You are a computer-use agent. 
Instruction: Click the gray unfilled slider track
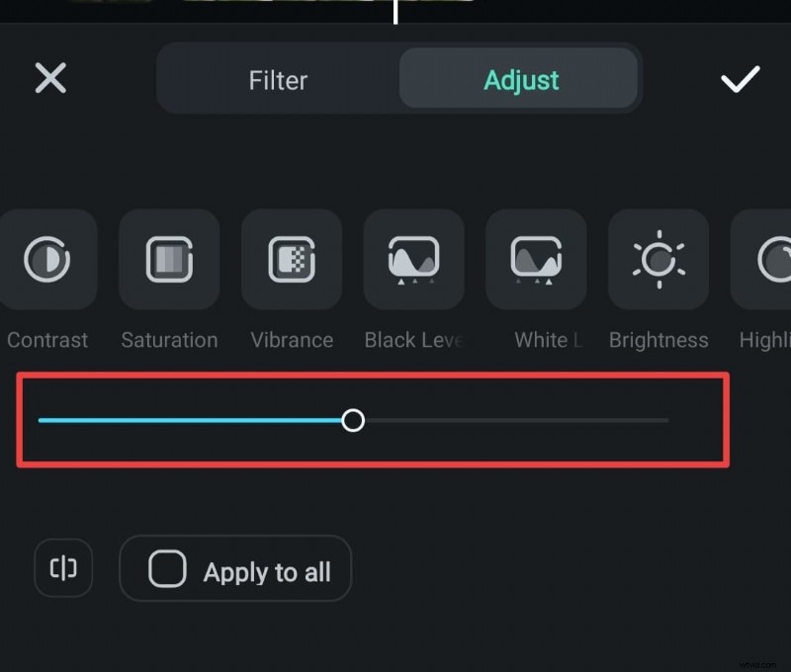click(514, 421)
